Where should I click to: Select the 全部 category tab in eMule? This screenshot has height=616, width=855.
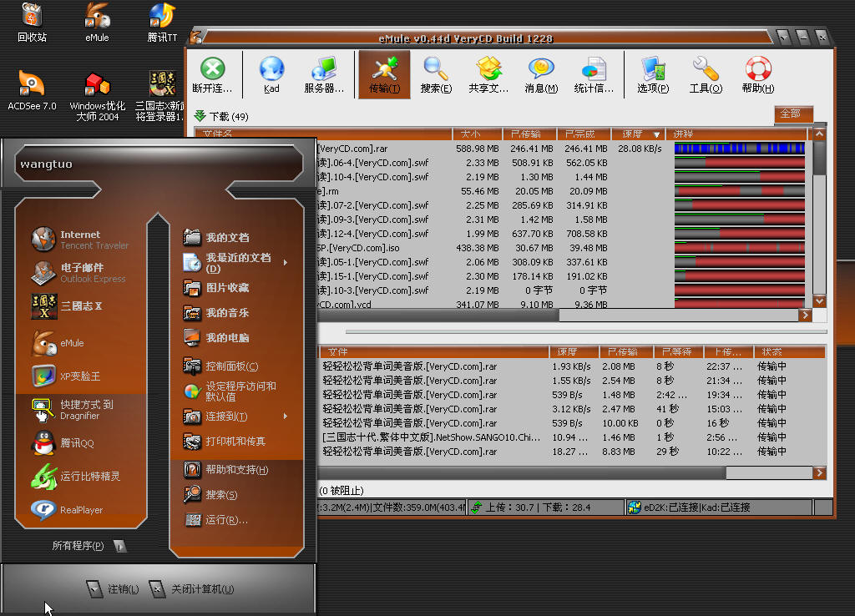793,114
